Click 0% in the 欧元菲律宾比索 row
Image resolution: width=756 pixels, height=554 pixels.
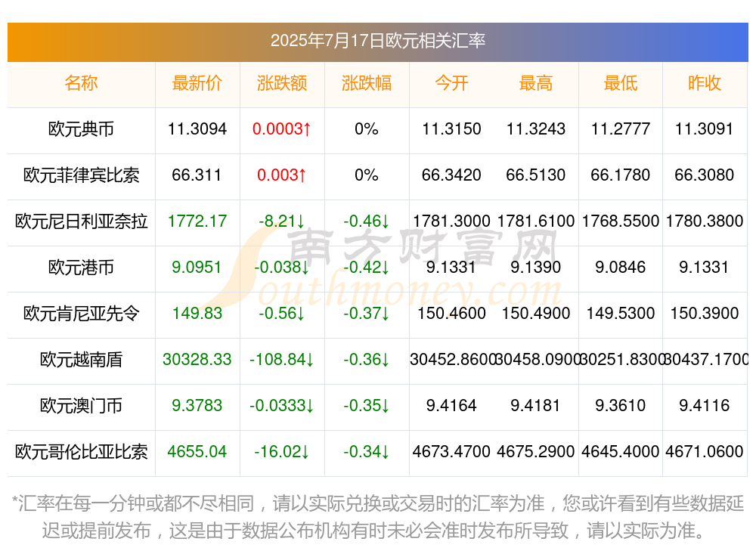tap(367, 175)
